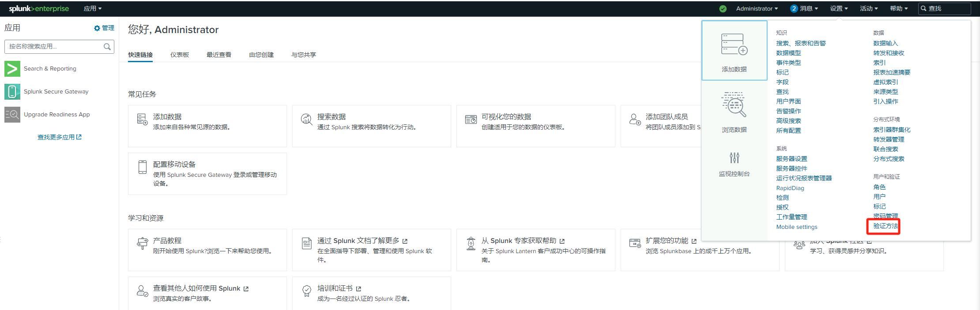Screen dimensions: 980x310
Task: Click the 监视控制台 sliders icon
Action: point(734,157)
